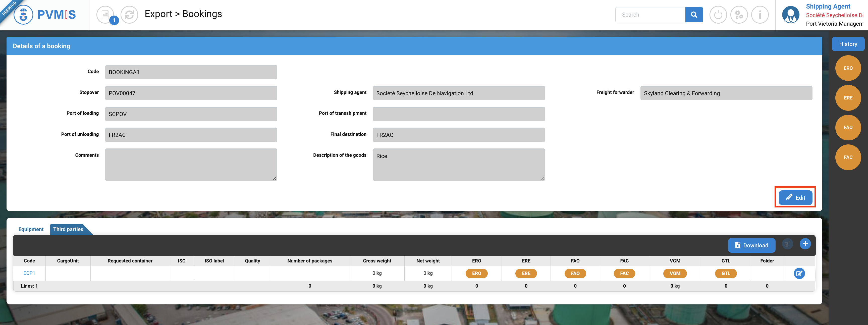868x325 pixels.
Task: Click the round ERO sidebar button
Action: point(848,68)
